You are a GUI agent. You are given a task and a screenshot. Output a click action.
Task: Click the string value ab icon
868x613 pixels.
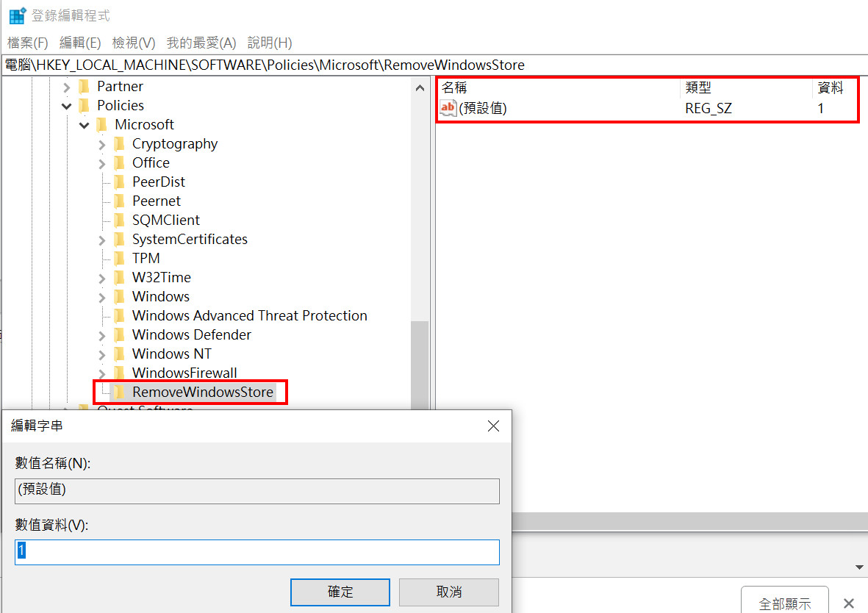point(448,107)
